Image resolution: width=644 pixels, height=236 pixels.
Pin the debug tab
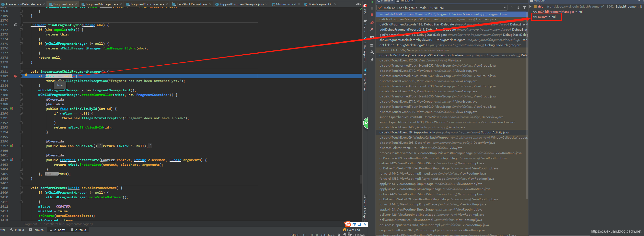click(372, 59)
